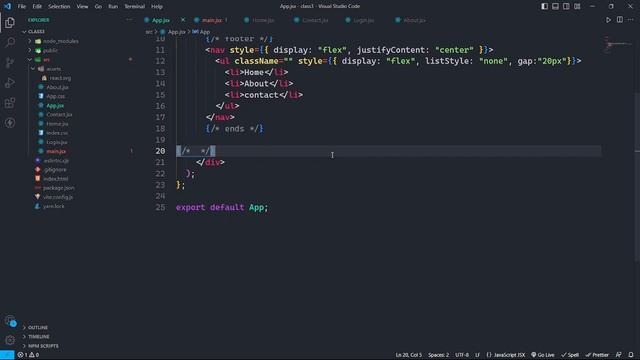Open the Explorer view in activity bar
Screen dimensions: 640x360
tap(10, 22)
